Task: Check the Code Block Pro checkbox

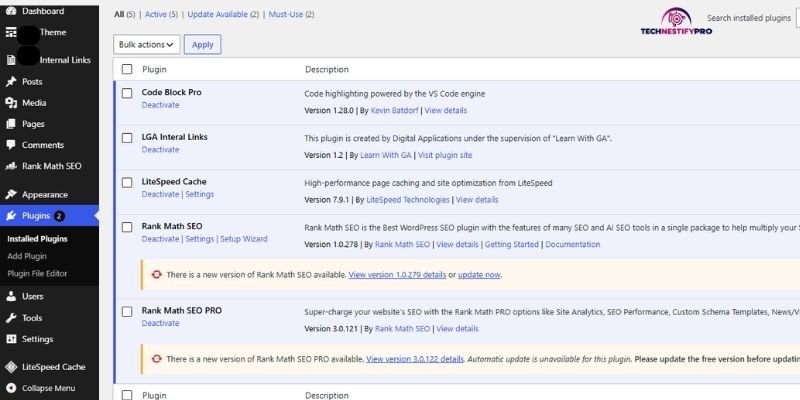Action: [127, 93]
